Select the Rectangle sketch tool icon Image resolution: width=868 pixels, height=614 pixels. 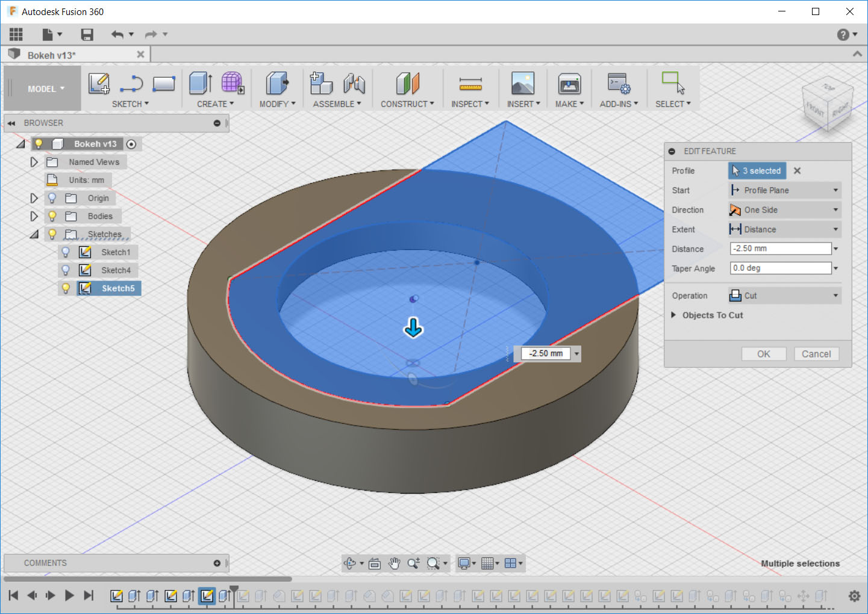[x=164, y=84]
